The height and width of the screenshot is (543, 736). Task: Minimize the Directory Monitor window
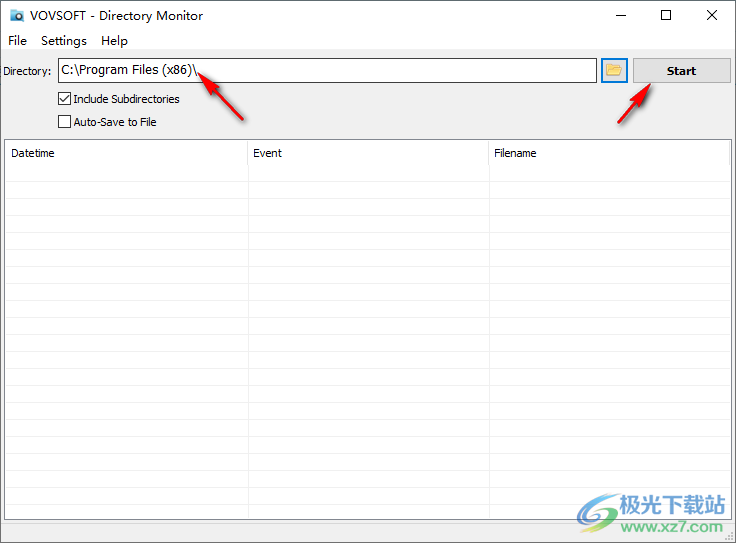click(621, 15)
